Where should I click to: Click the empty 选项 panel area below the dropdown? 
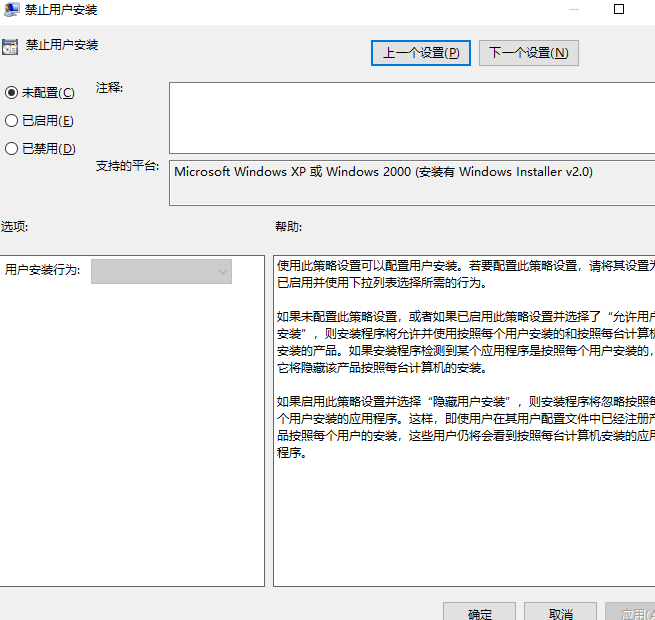coord(133,430)
